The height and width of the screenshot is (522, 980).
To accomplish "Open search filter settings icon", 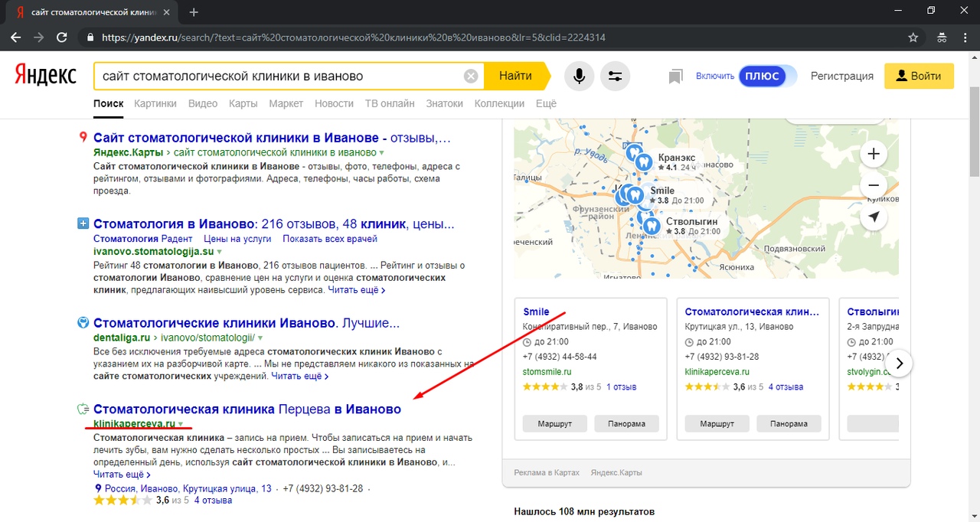I will coord(614,76).
